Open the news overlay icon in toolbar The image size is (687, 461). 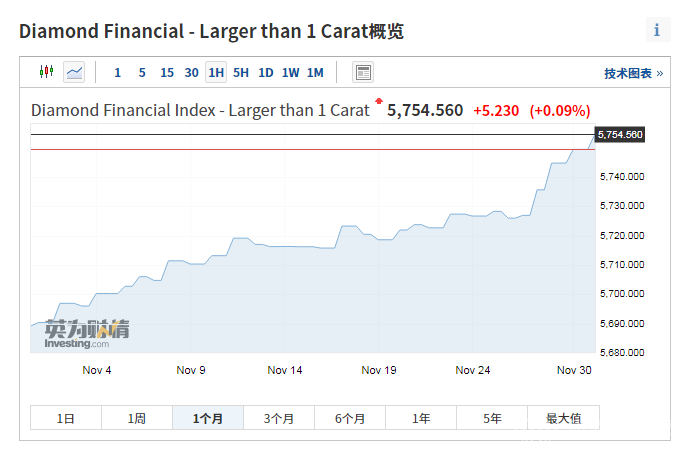pyautogui.click(x=363, y=72)
